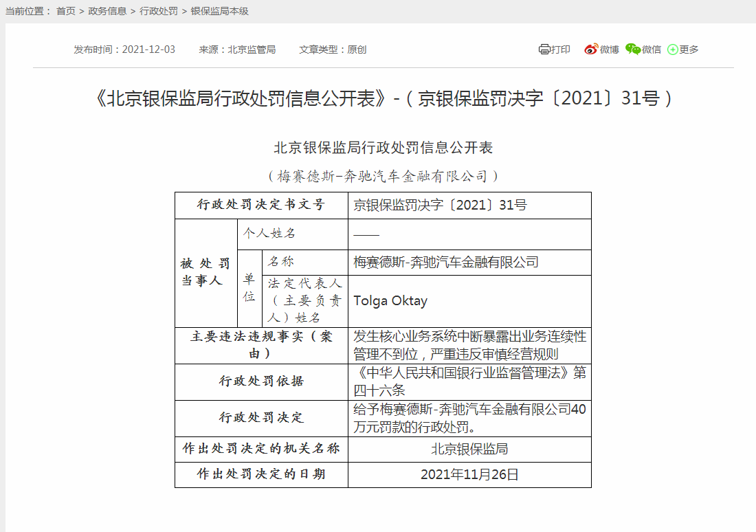The height and width of the screenshot is (532, 756).
Task: Click the authority cell 北京银保监局
Action: 469,449
